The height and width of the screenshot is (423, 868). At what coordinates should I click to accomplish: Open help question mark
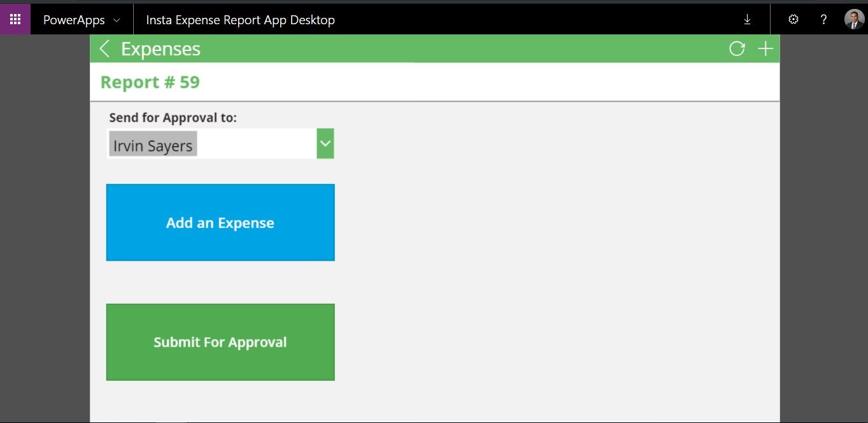click(x=823, y=20)
